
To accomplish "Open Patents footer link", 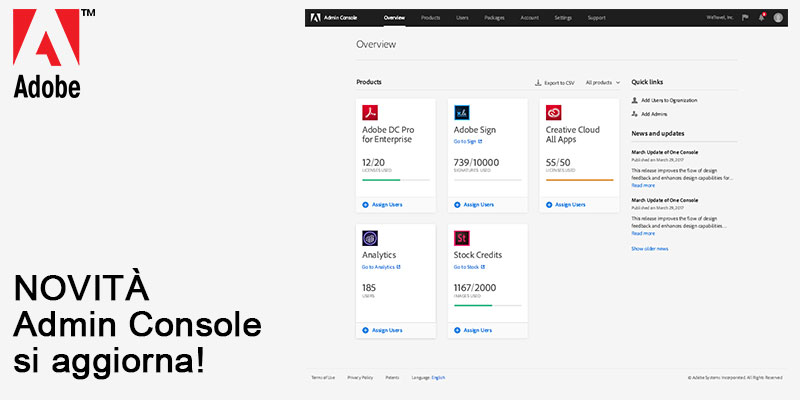I will (x=392, y=378).
